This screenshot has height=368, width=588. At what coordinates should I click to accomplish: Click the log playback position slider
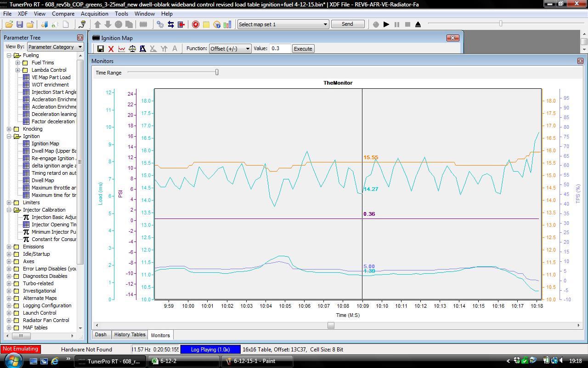[501, 23]
